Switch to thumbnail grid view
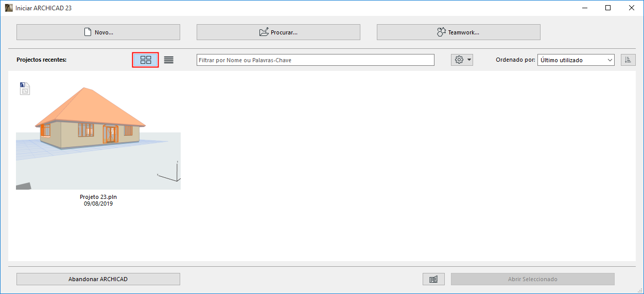Viewport: 644px width, 294px height. pos(146,60)
